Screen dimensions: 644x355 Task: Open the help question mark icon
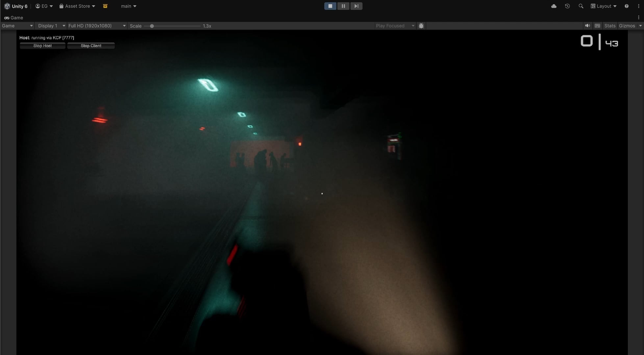(627, 6)
